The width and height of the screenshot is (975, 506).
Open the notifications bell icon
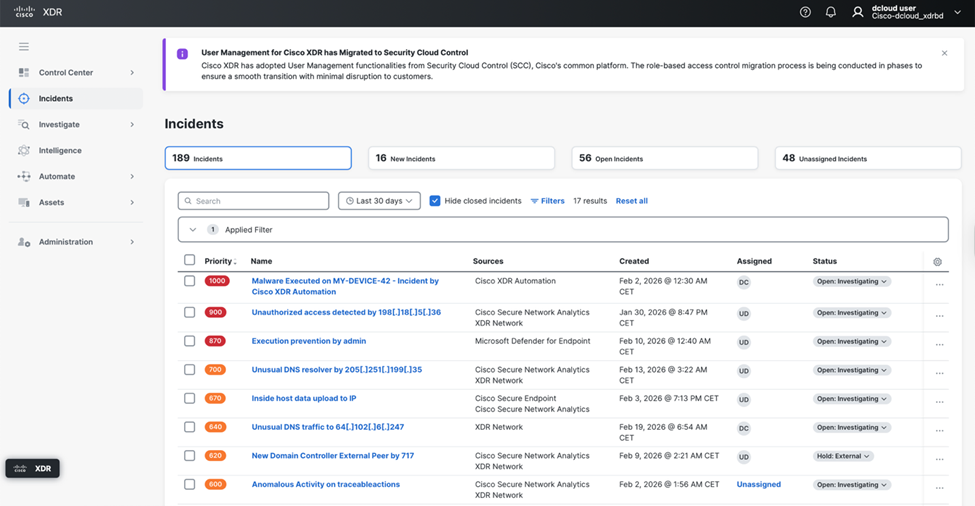[x=830, y=12]
